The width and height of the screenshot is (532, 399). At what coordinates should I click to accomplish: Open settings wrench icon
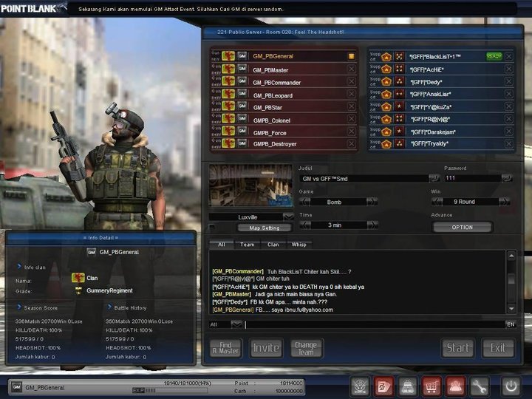tap(479, 386)
